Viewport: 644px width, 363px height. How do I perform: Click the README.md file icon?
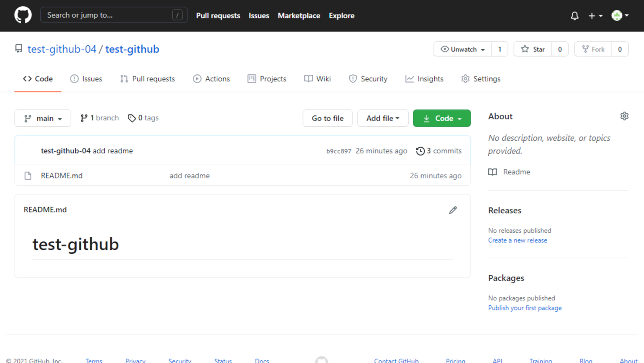coord(28,176)
